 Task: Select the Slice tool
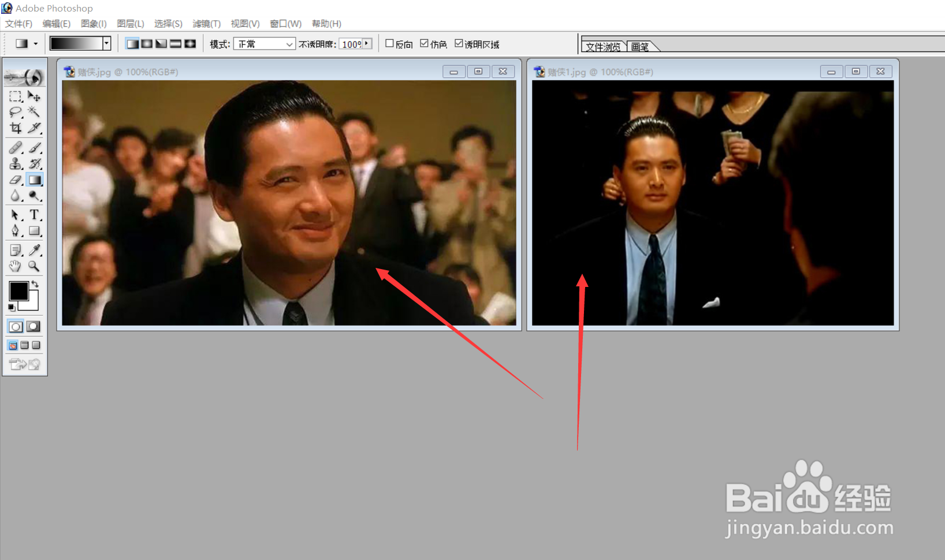click(34, 128)
